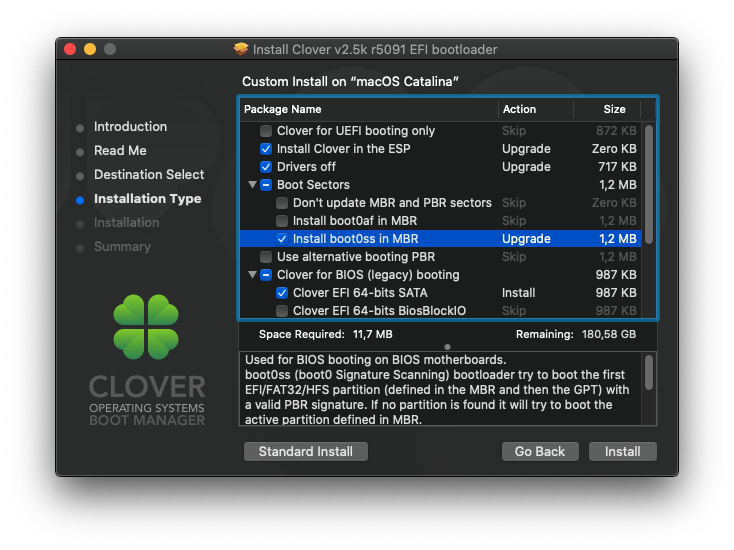The width and height of the screenshot is (734, 550).
Task: Click the 717 KB size value
Action: coord(617,167)
